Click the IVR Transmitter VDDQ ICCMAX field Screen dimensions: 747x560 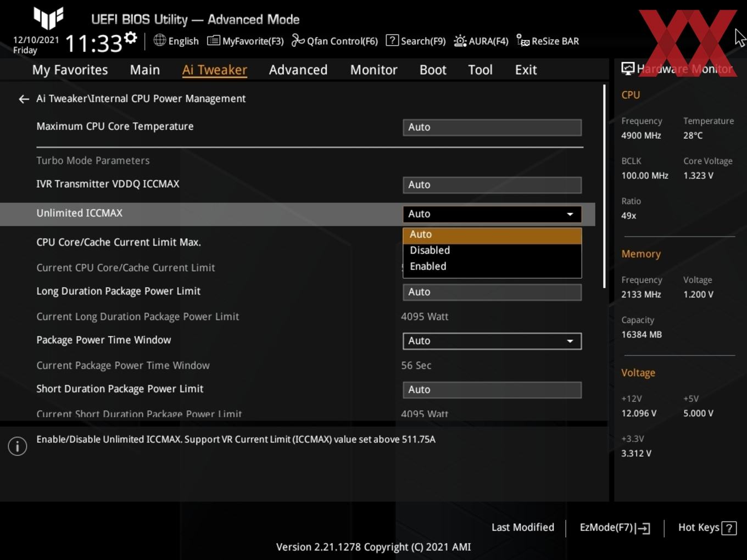pyautogui.click(x=492, y=185)
